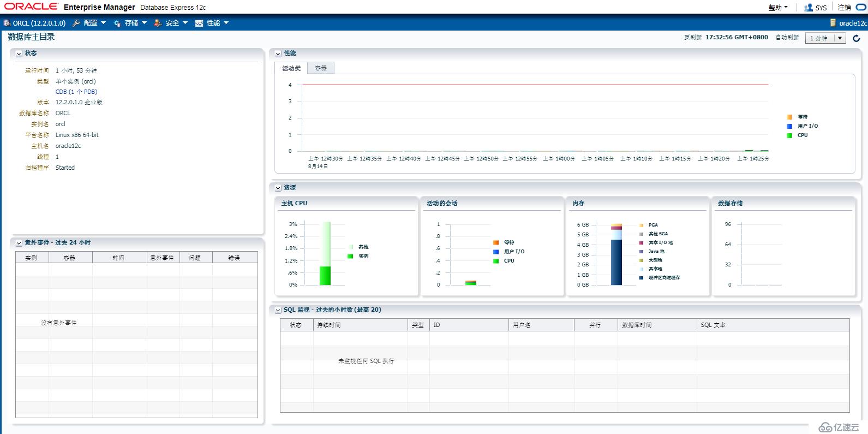
Task: Collapse the 状态 panel
Action: tap(19, 53)
